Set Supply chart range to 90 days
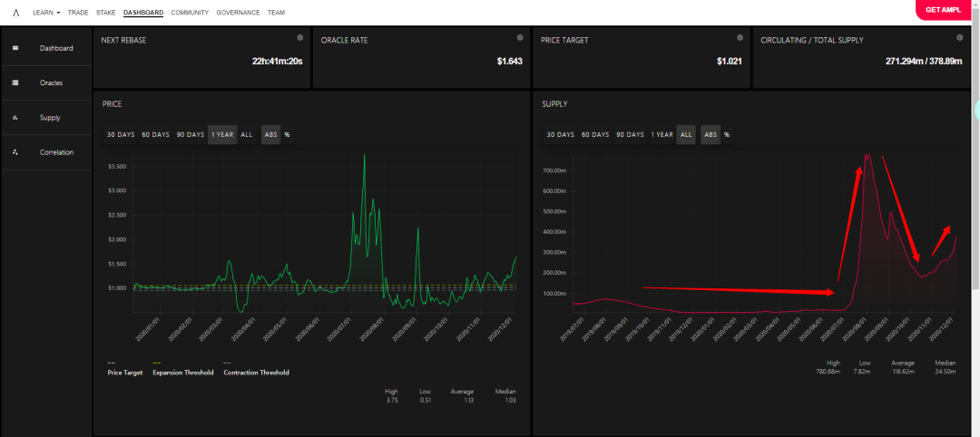The image size is (980, 437). point(630,135)
